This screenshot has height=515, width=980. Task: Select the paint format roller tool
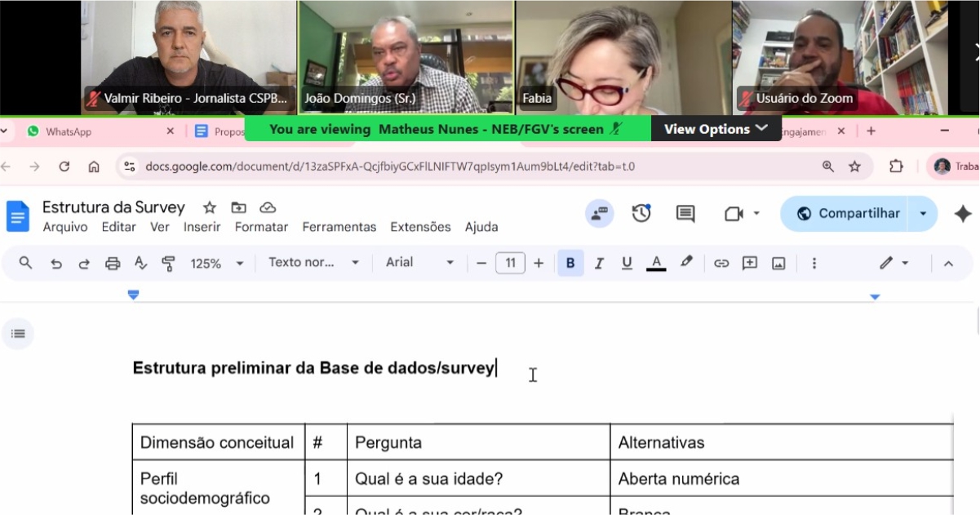(169, 263)
